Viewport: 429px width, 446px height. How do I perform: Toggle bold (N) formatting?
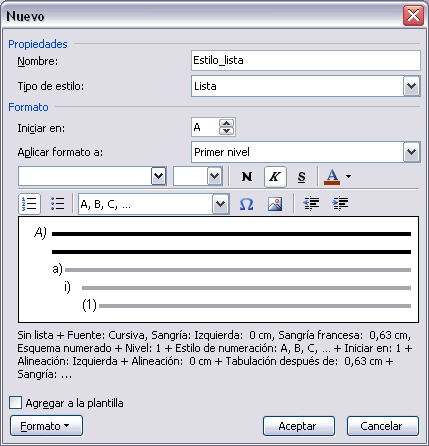click(x=247, y=176)
